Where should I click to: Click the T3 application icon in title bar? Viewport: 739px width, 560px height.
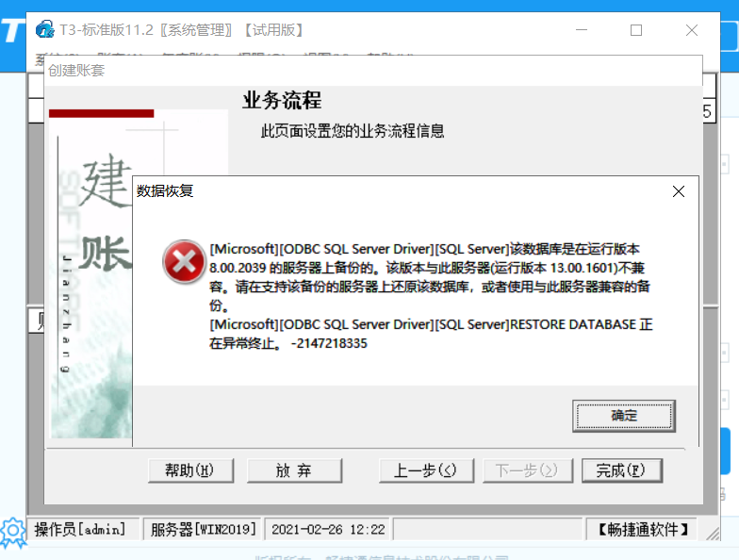(x=45, y=29)
